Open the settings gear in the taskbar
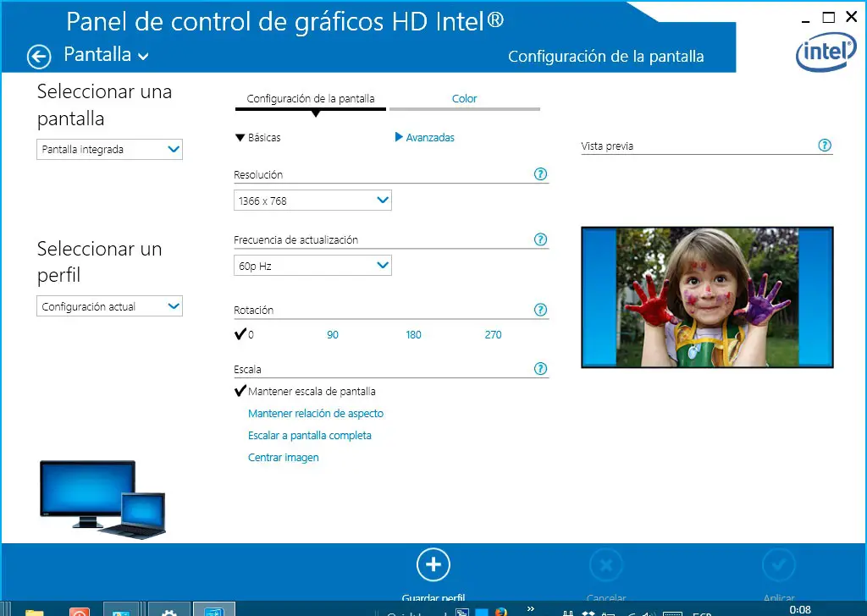The height and width of the screenshot is (616, 867). 169,611
